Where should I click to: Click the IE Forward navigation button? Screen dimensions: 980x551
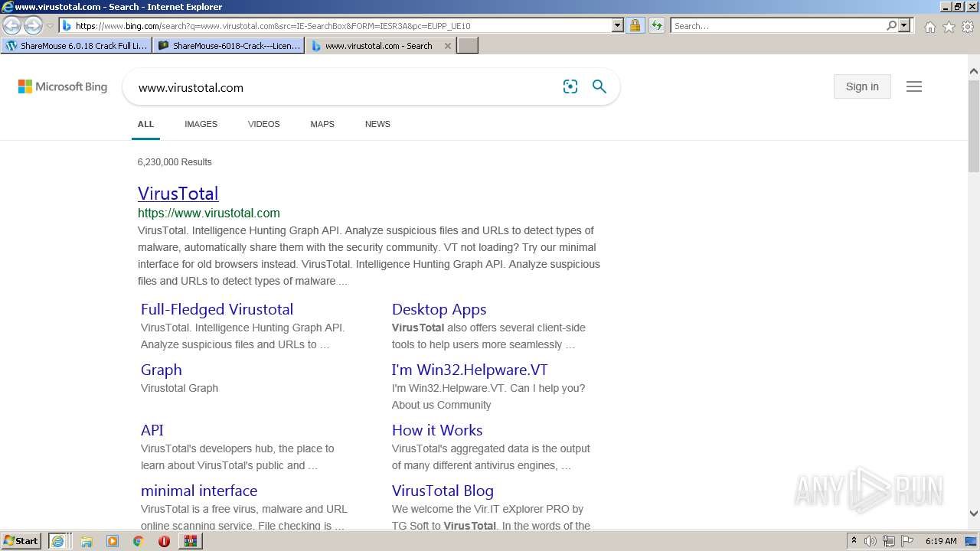(33, 25)
